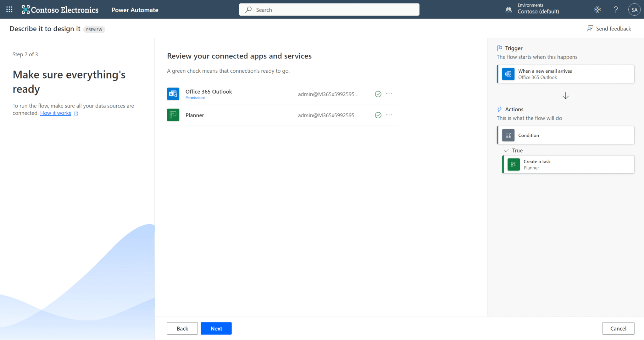This screenshot has width=644, height=340.
Task: Click the Condition action icon
Action: point(508,135)
